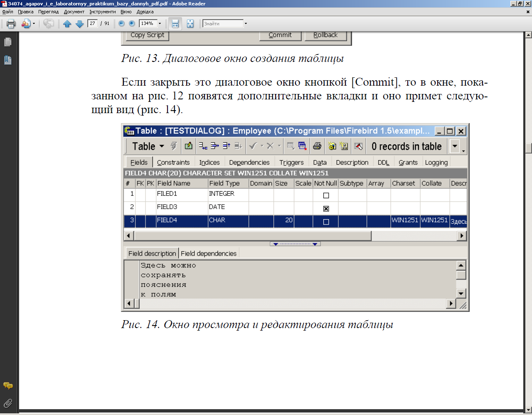Open the Правка menu
Screen dimensions: 532x415
[x=25, y=12]
